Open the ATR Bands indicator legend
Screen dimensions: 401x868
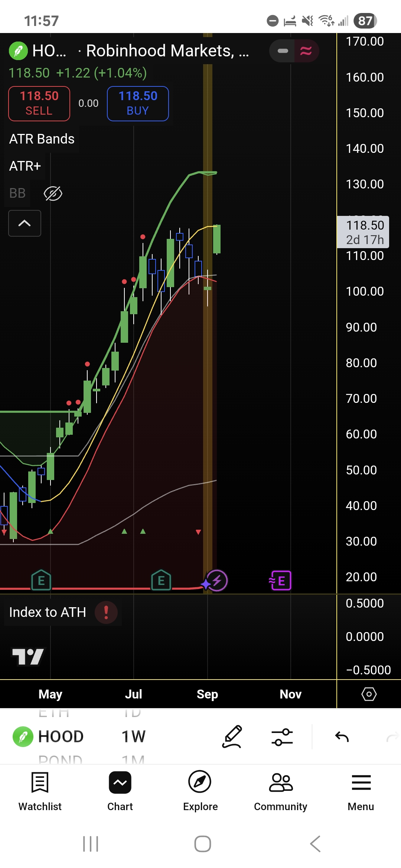[x=42, y=139]
